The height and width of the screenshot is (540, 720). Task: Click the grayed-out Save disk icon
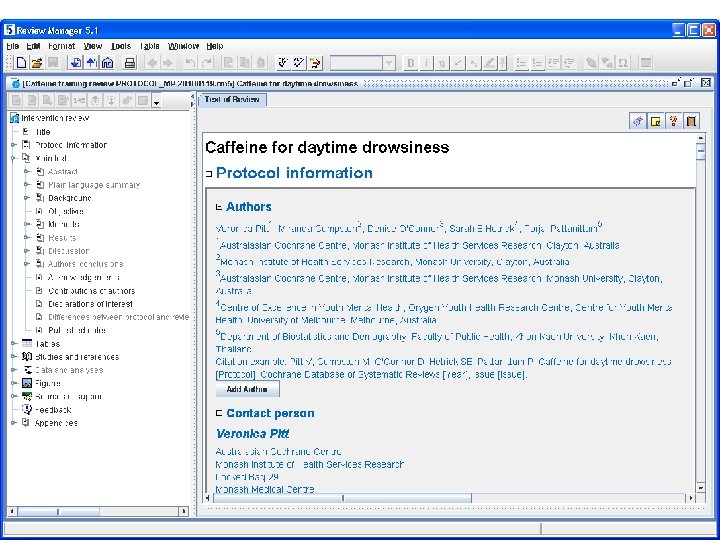[53, 63]
